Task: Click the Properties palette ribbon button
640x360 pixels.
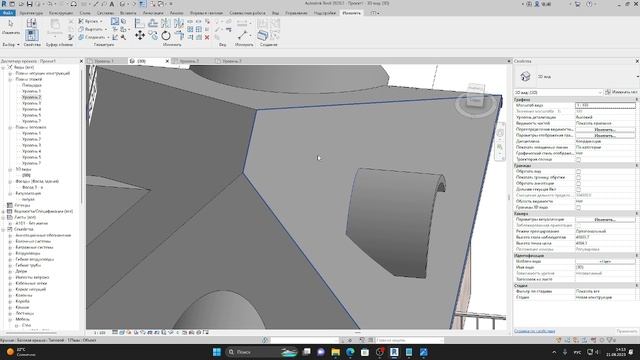Action: coord(31,35)
